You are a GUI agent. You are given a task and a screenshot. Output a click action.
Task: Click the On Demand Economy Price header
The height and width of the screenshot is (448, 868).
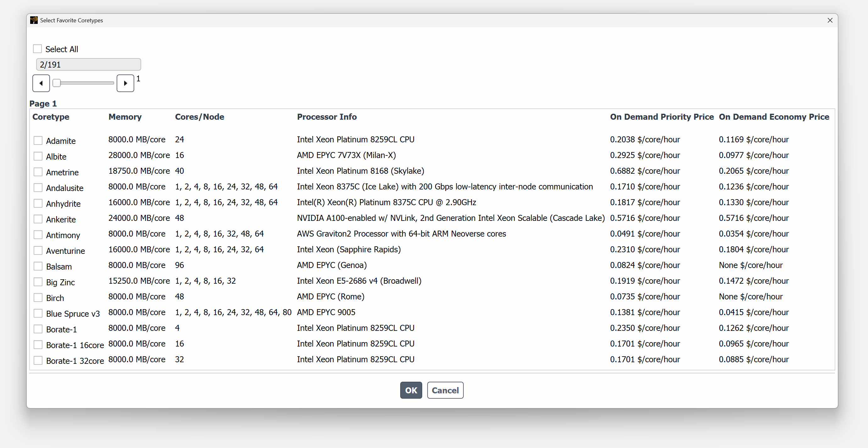[774, 117]
